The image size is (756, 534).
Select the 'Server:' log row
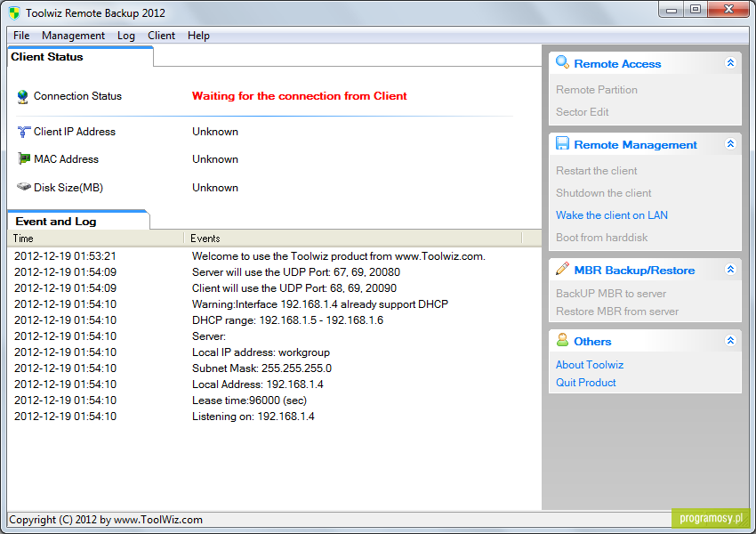click(x=274, y=336)
